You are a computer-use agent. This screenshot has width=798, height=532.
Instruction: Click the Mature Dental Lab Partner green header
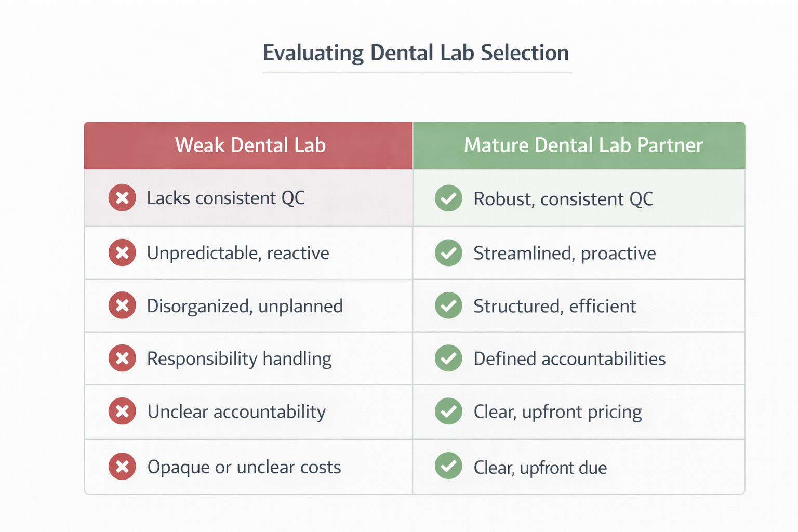click(x=579, y=145)
